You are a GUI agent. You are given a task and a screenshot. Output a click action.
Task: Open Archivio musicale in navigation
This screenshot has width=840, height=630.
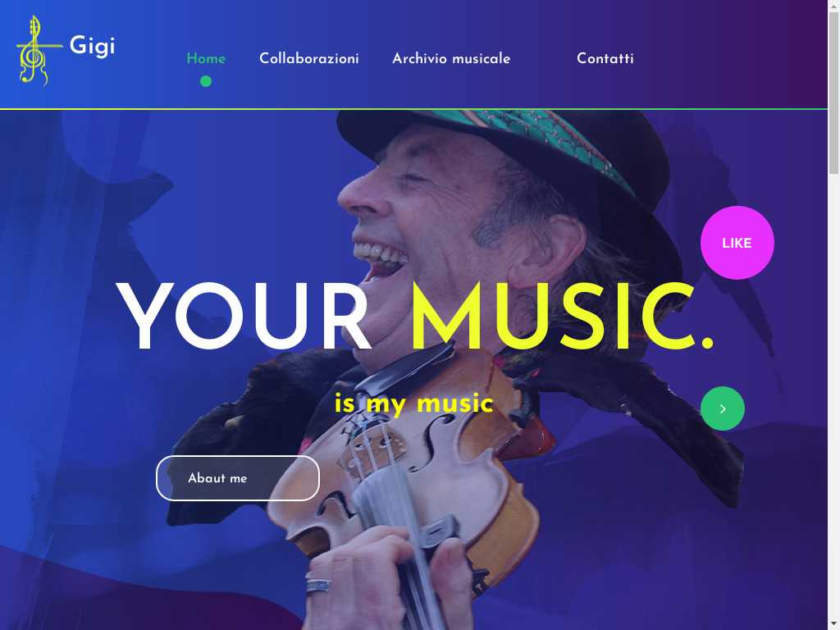451,58
